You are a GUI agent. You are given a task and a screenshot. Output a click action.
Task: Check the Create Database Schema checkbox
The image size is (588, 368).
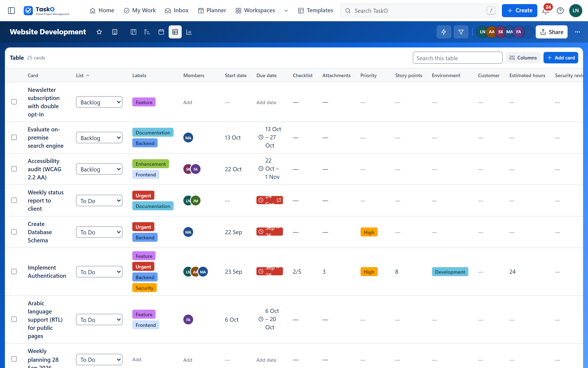pos(14,232)
